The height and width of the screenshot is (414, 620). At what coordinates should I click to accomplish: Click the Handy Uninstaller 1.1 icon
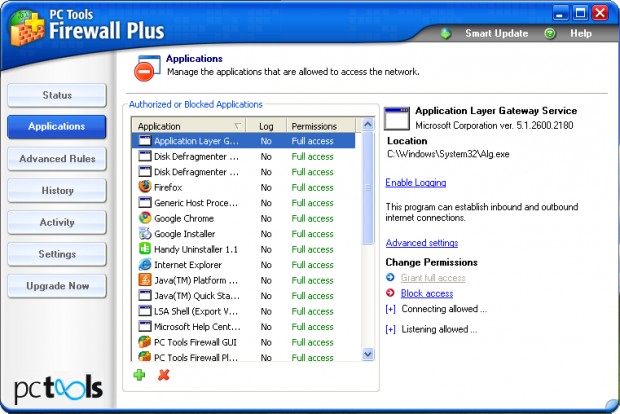tap(145, 249)
